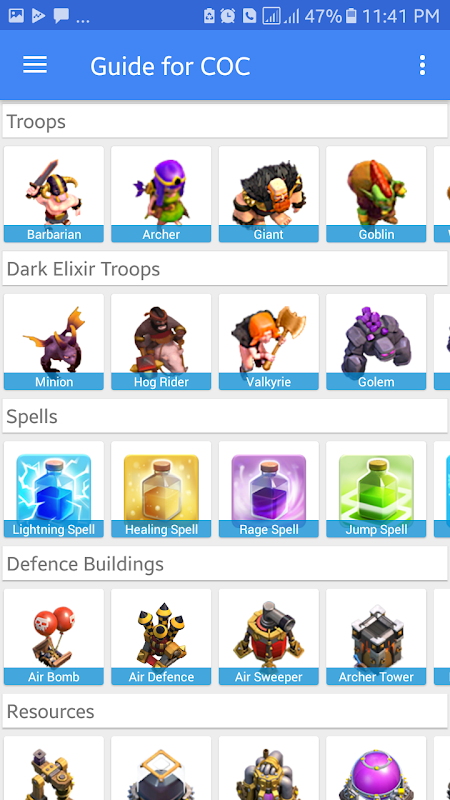The height and width of the screenshot is (800, 450).
Task: Open the Archer Tower guide
Action: (376, 637)
